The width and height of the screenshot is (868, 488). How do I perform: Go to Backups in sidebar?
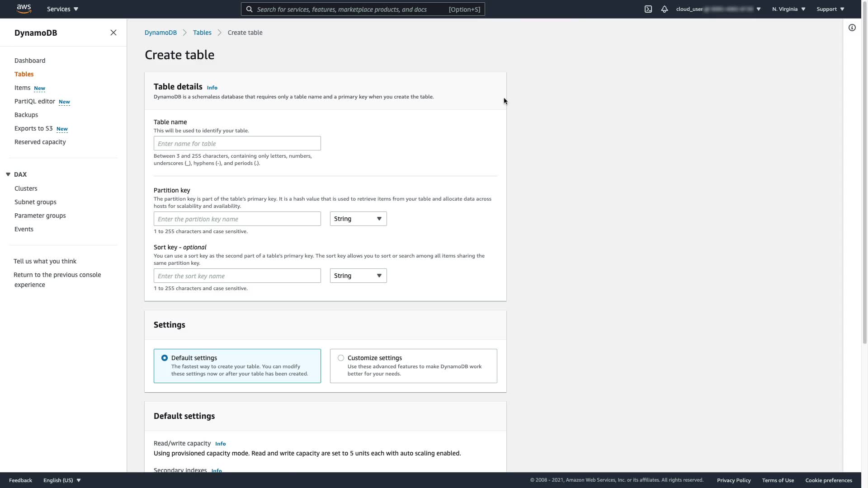[x=26, y=115]
